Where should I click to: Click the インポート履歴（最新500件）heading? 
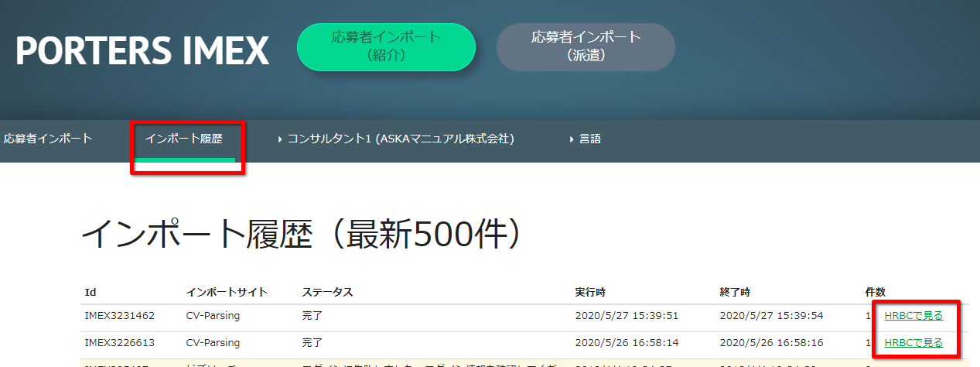pos(302,233)
